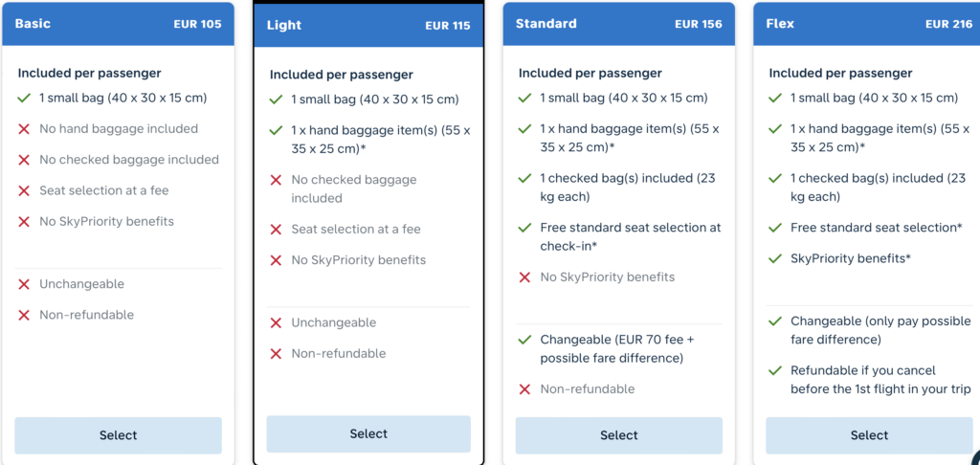Open the Flex EUR 216 header
Viewport: 980px width, 465px height.
coord(866,24)
